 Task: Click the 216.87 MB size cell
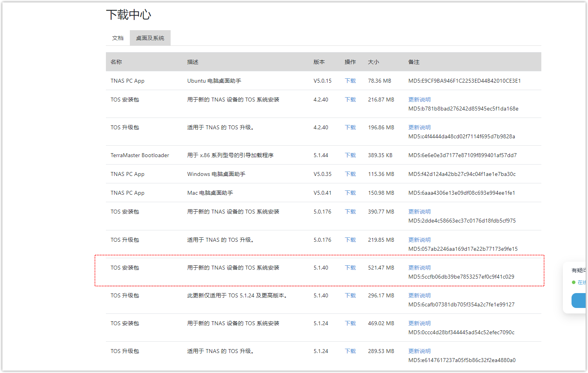(x=381, y=100)
